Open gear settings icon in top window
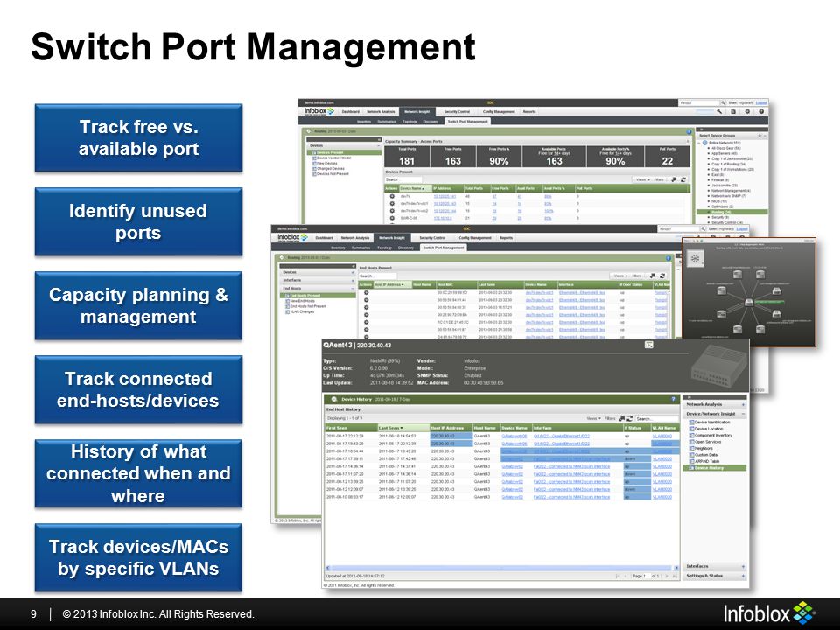The image size is (840, 630). 746,111
